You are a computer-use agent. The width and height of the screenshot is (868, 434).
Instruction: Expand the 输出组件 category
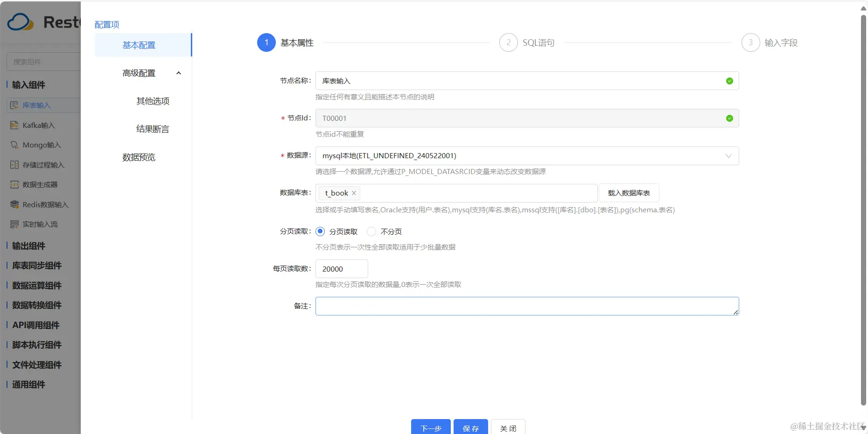pos(28,246)
